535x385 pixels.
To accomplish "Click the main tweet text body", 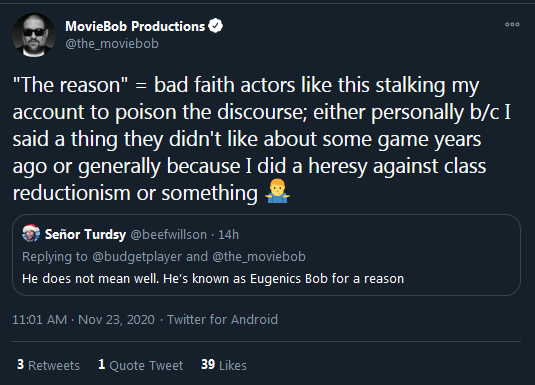I will tap(262, 139).
